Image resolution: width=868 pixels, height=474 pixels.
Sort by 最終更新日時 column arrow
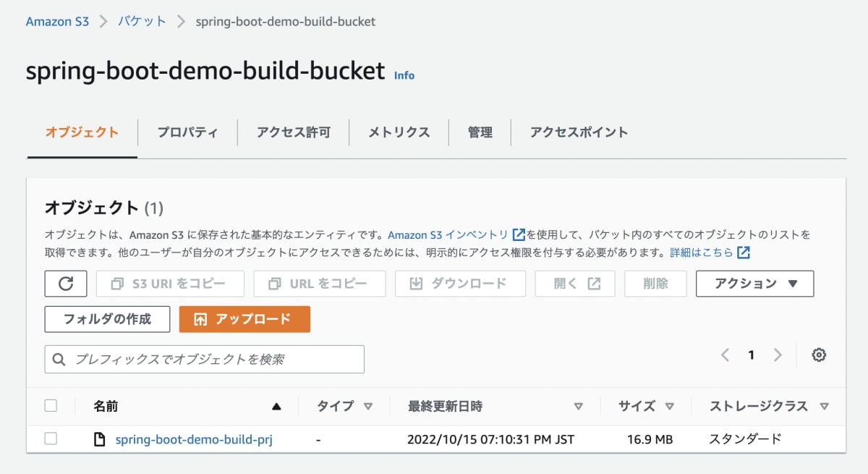pyautogui.click(x=578, y=407)
